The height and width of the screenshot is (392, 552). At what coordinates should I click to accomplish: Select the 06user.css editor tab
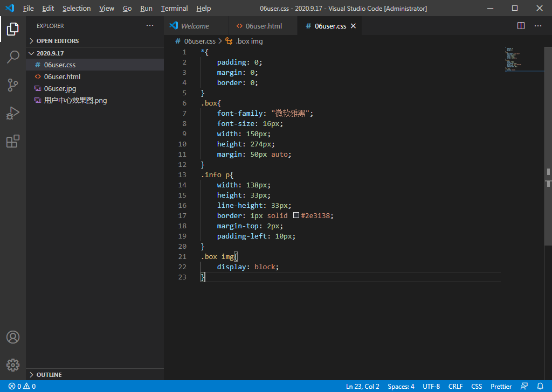[330, 26]
